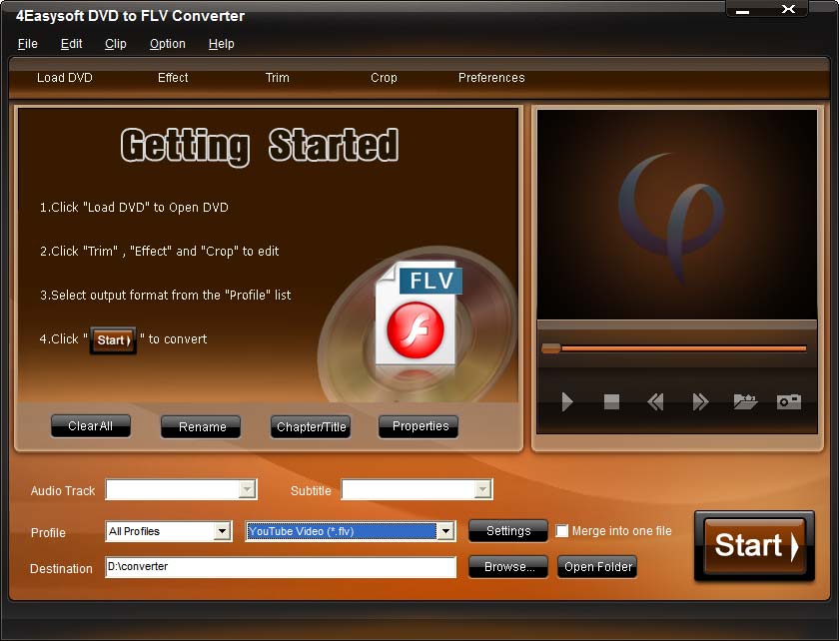Click the Browse... button
The image size is (840, 641).
coord(507,566)
